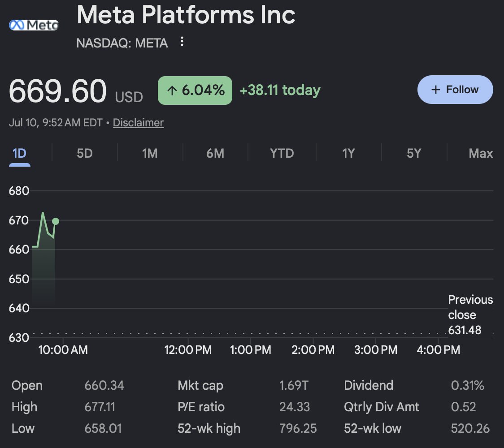
Task: Switch to the 6M chart range
Action: (215, 154)
